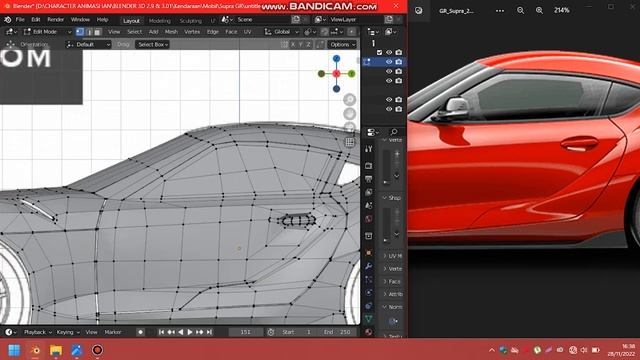
Task: Open the Default orientation dropdown
Action: [88, 44]
